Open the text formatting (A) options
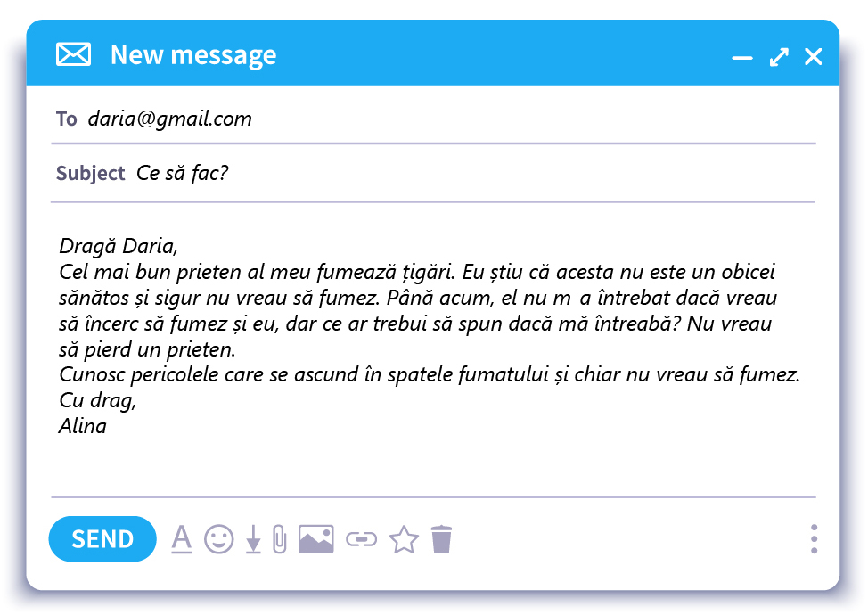Image resolution: width=868 pixels, height=615 pixels. pos(181,538)
